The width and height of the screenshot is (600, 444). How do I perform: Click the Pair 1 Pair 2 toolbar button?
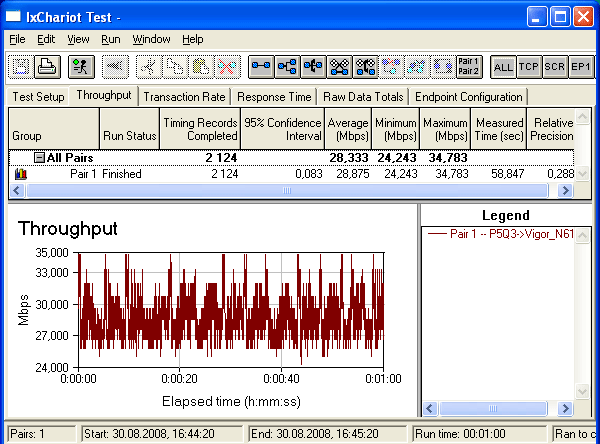tap(469, 67)
